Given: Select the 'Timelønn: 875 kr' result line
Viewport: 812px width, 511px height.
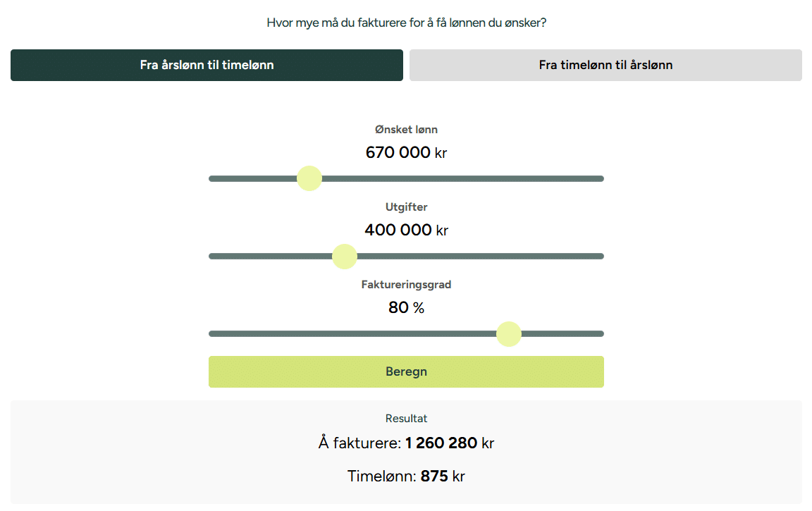Looking at the screenshot, I should (x=406, y=476).
